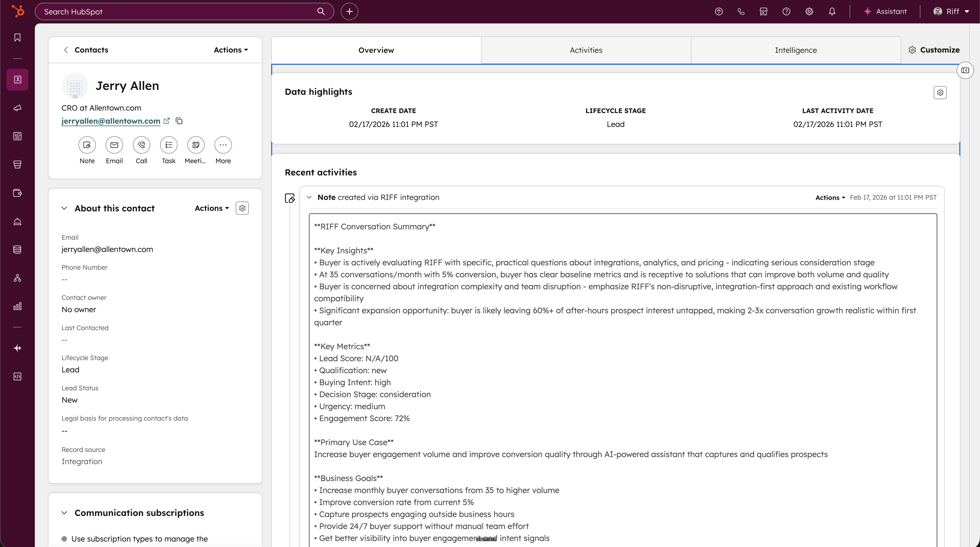Open the Data Management sidebar icon
The height and width of the screenshot is (547, 980).
(x=17, y=249)
